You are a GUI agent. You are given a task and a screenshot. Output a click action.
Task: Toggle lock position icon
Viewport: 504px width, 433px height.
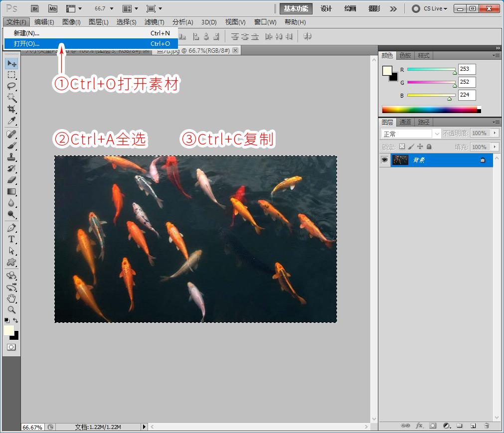click(420, 146)
